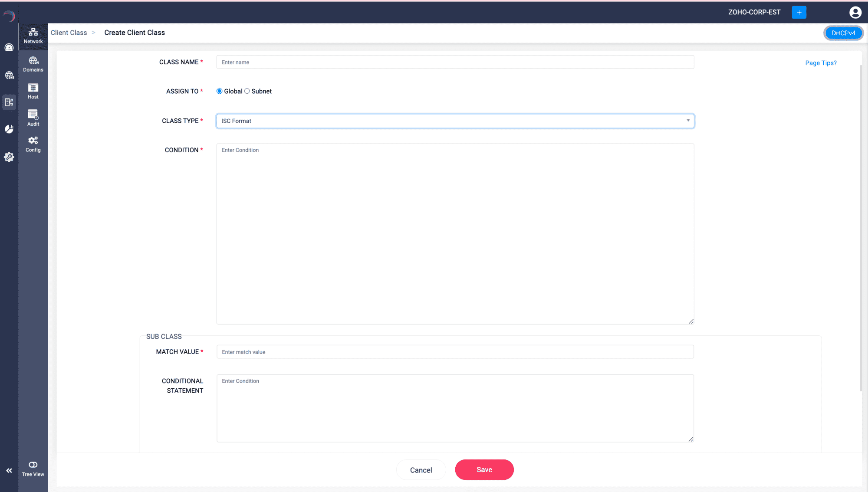Open the Config gears item
The height and width of the screenshot is (492, 868).
33,144
